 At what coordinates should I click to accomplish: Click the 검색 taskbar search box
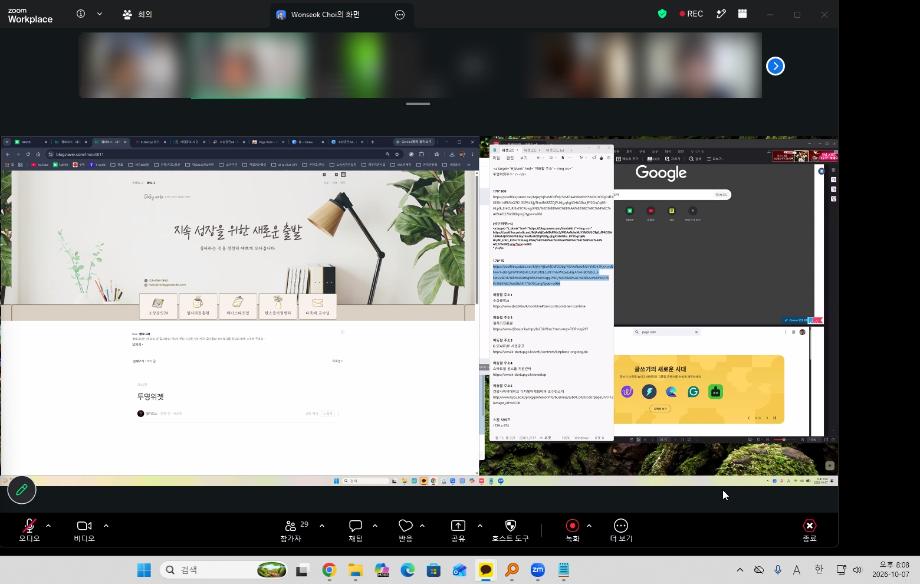pos(224,569)
